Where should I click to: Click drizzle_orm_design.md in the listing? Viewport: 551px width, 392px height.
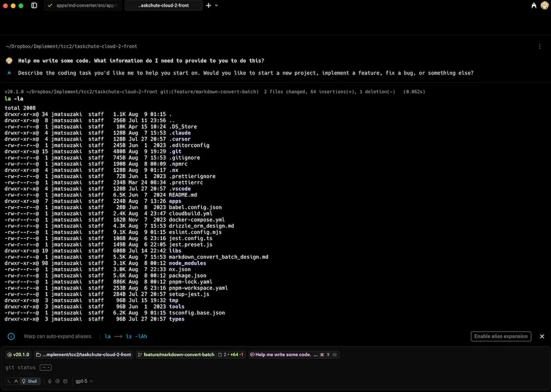tap(202, 226)
